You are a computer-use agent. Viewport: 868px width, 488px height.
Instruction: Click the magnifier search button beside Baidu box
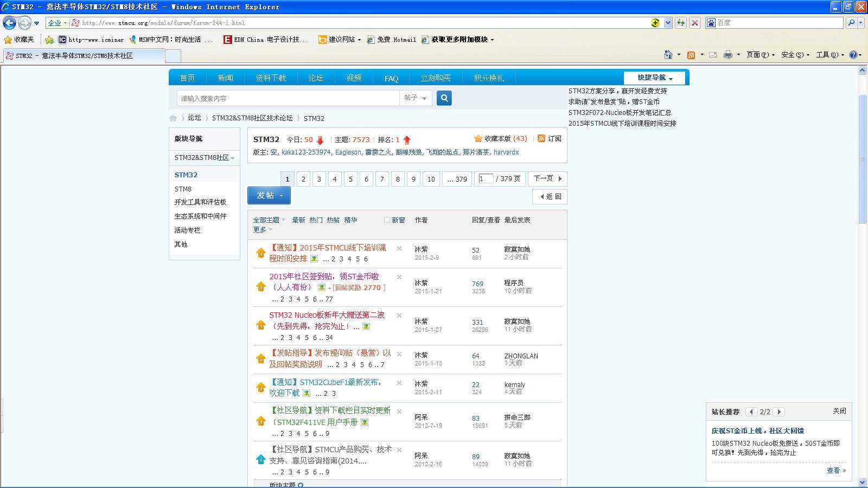[x=851, y=23]
